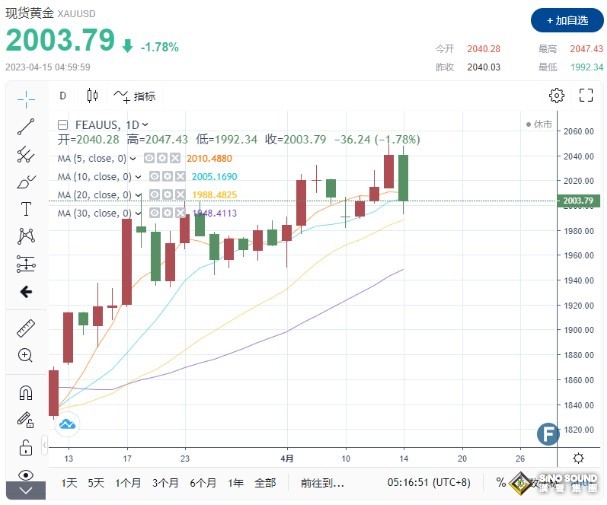The width and height of the screenshot is (607, 505).
Task: Select the crosshair cursor tool
Action: click(x=25, y=97)
